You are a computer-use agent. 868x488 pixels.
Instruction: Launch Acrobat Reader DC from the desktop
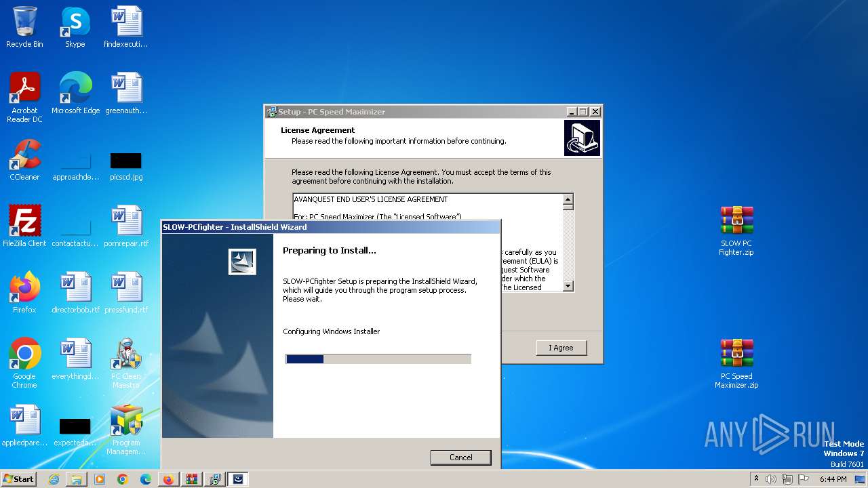[24, 98]
